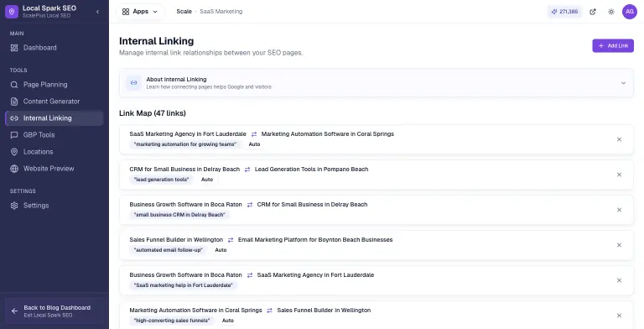Image resolution: width=644 pixels, height=329 pixels.
Task: Open the Content Generator tool
Action: click(x=55, y=102)
